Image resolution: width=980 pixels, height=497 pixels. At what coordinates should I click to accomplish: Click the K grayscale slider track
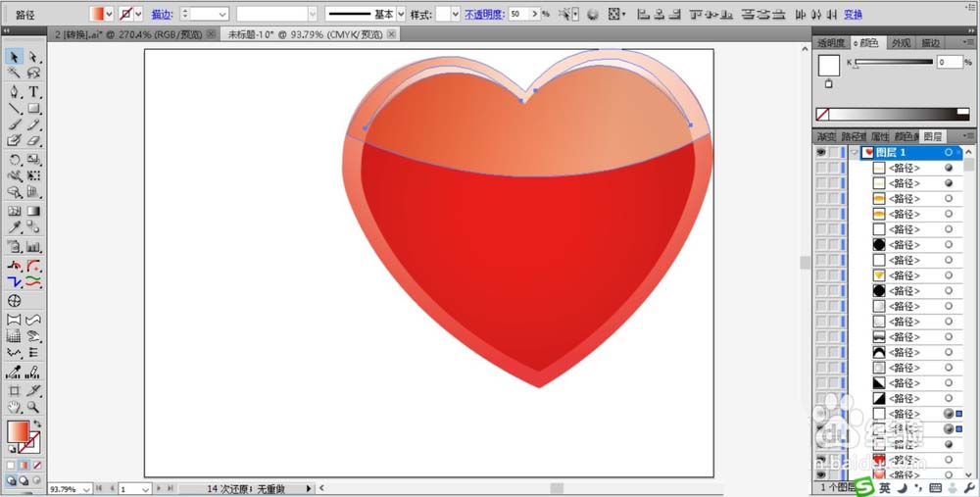pos(894,62)
